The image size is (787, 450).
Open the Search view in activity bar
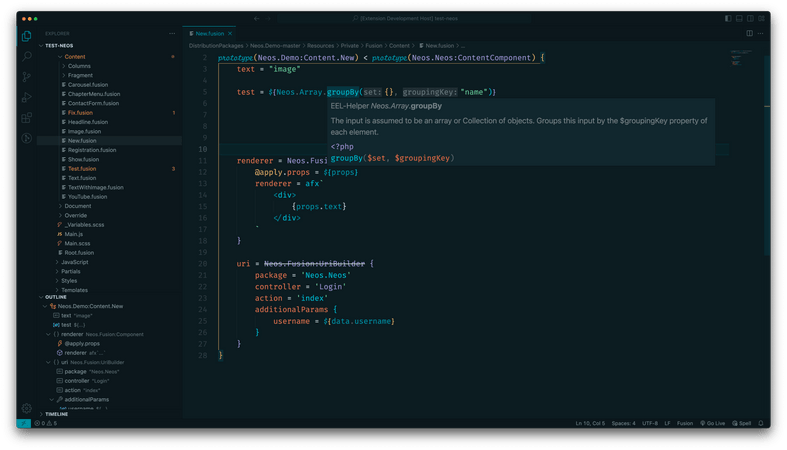coord(26,55)
